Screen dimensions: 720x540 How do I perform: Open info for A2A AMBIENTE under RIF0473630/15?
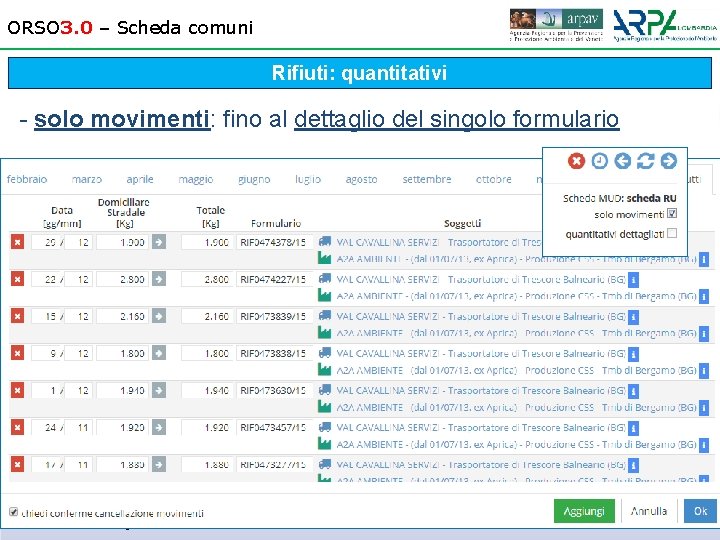703,408
